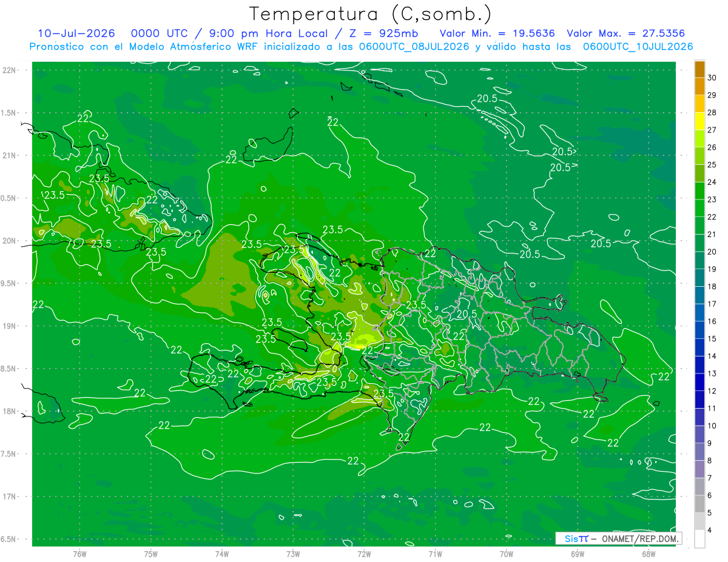Click legend value "7"
728x562 pixels.
point(710,478)
